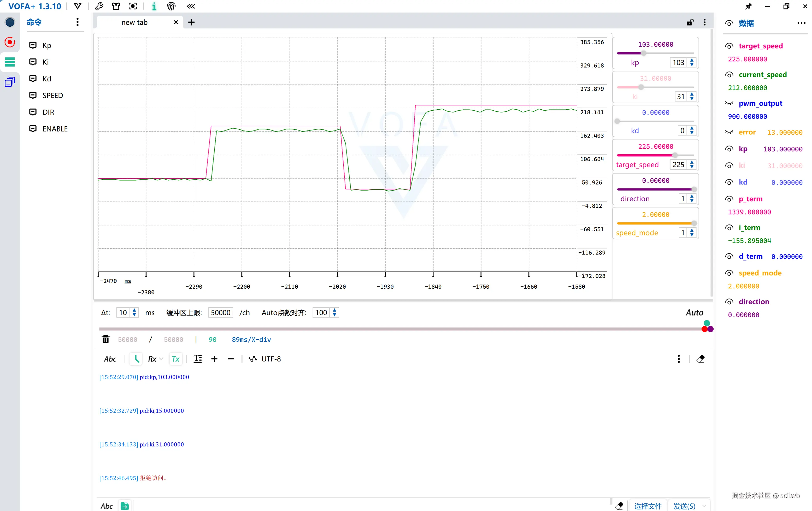Collapse sidebar with triple chevron icon
The height and width of the screenshot is (511, 812).
click(191, 6)
